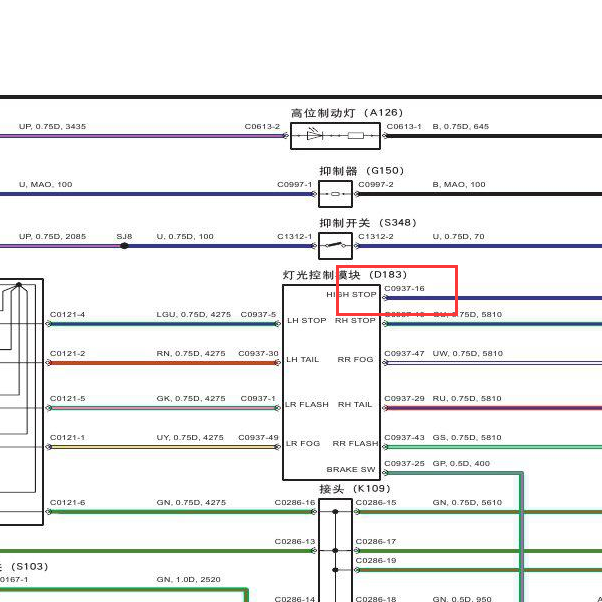Select wire label B, 0.75D, 645

[461, 126]
